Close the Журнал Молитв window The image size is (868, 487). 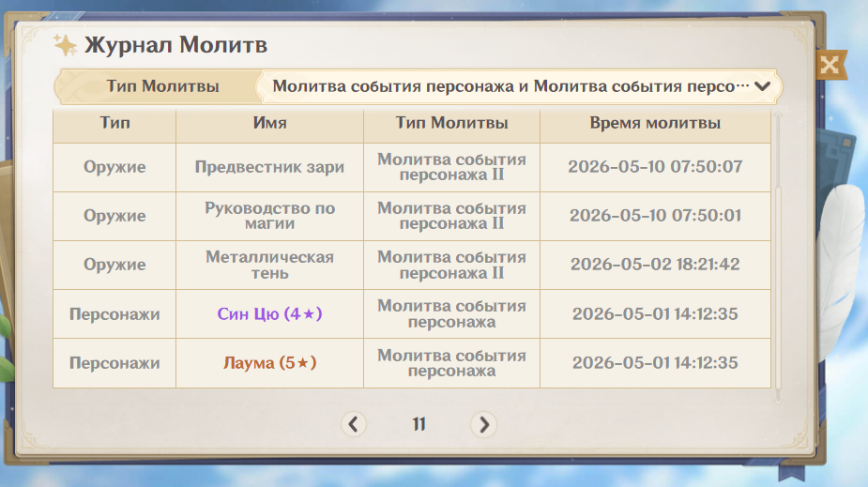(830, 66)
